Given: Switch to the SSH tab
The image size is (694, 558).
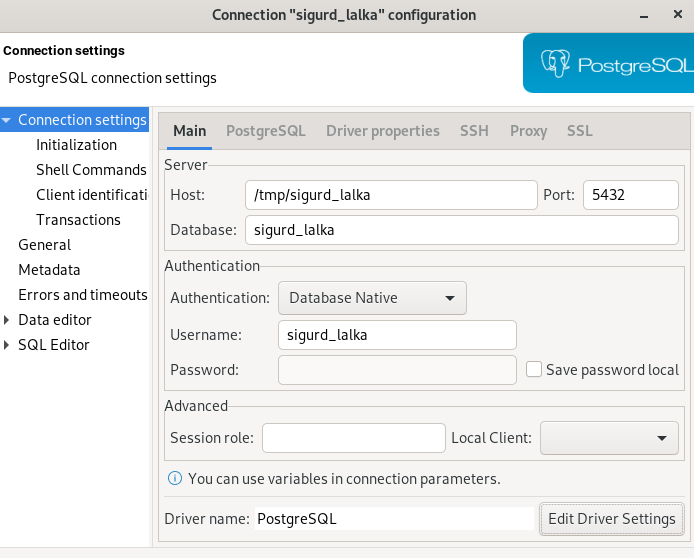Looking at the screenshot, I should tap(474, 131).
